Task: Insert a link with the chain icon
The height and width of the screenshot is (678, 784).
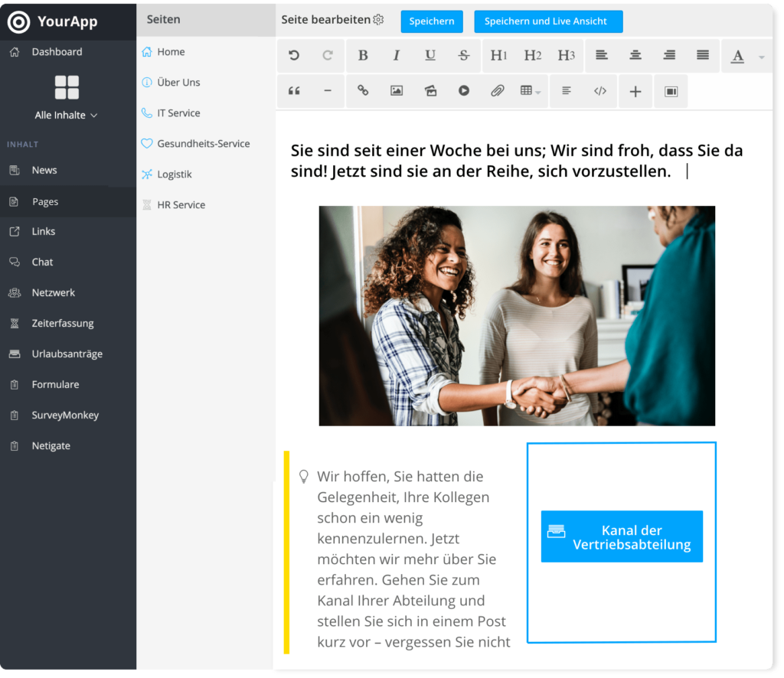Action: pos(361,90)
